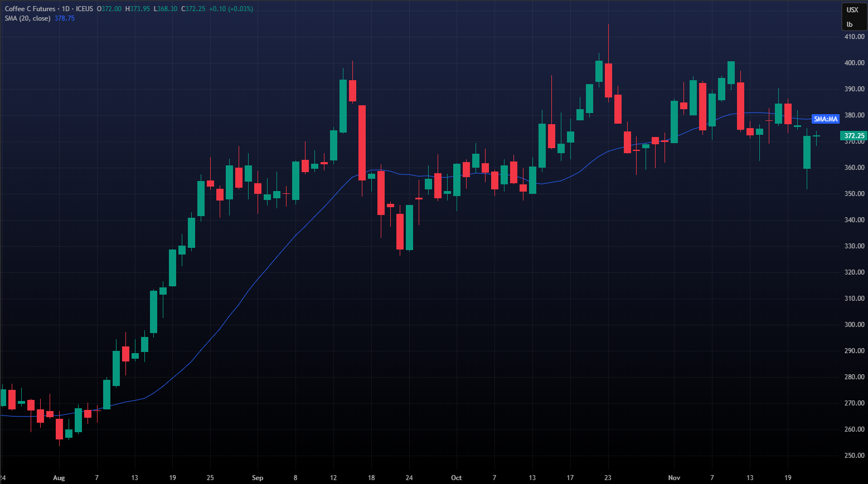The height and width of the screenshot is (484, 868).
Task: Select the Oct marker on time axis
Action: point(456,478)
